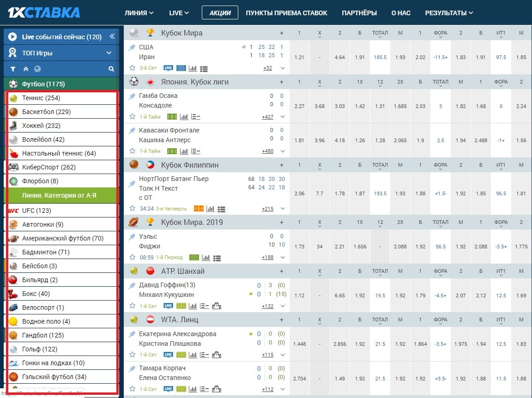Image resolution: width=532 pixels, height=398 pixels.
Task: Click the +427 additional bets link
Action: [x=268, y=117]
